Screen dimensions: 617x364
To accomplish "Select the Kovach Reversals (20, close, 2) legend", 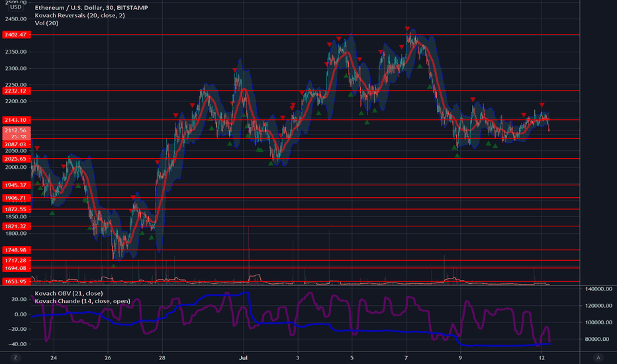I will pos(80,15).
